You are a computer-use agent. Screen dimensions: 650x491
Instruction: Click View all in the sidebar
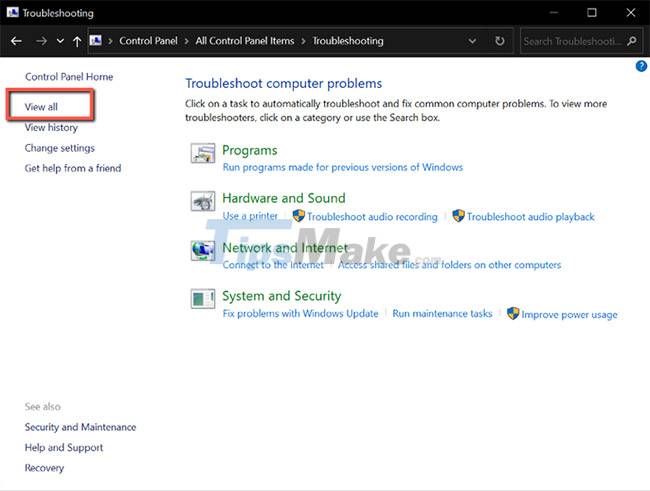(41, 107)
